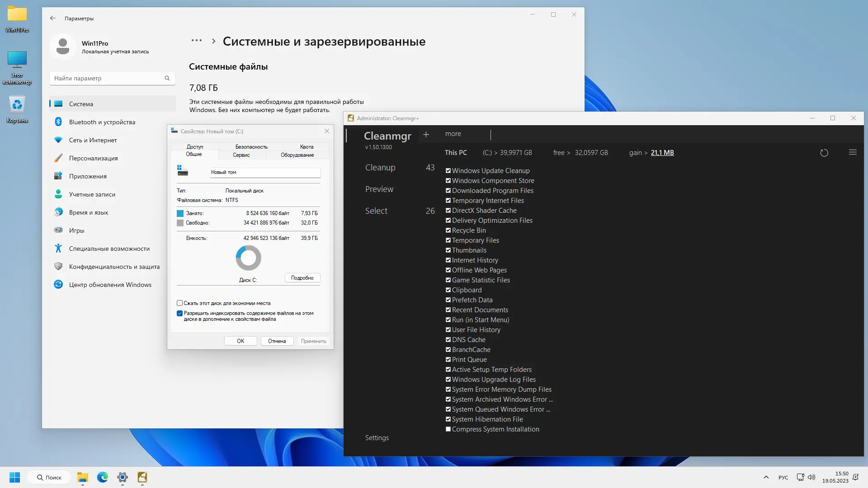Open the more menu in Cleanmgr+
The height and width of the screenshot is (488, 868).
coord(453,134)
